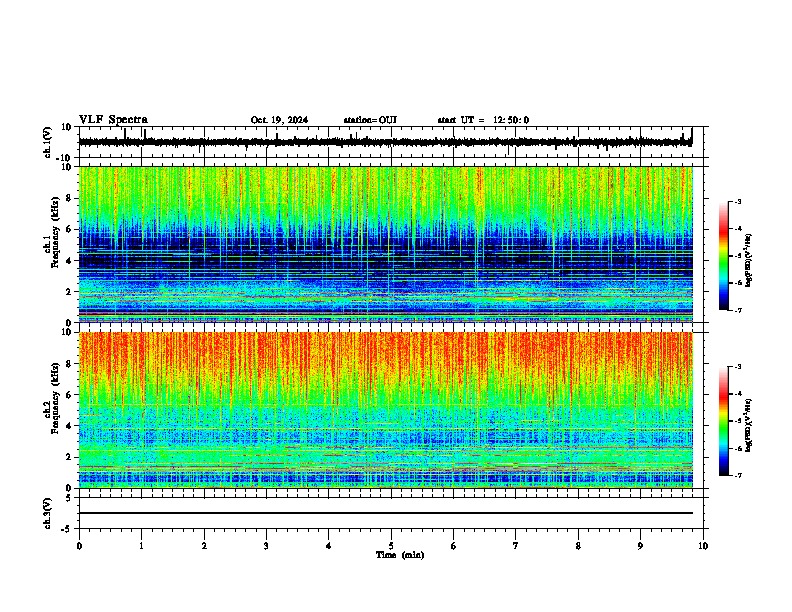792x612 pixels.
Task: Click the "Time (min)" axis label
Action: [x=400, y=555]
